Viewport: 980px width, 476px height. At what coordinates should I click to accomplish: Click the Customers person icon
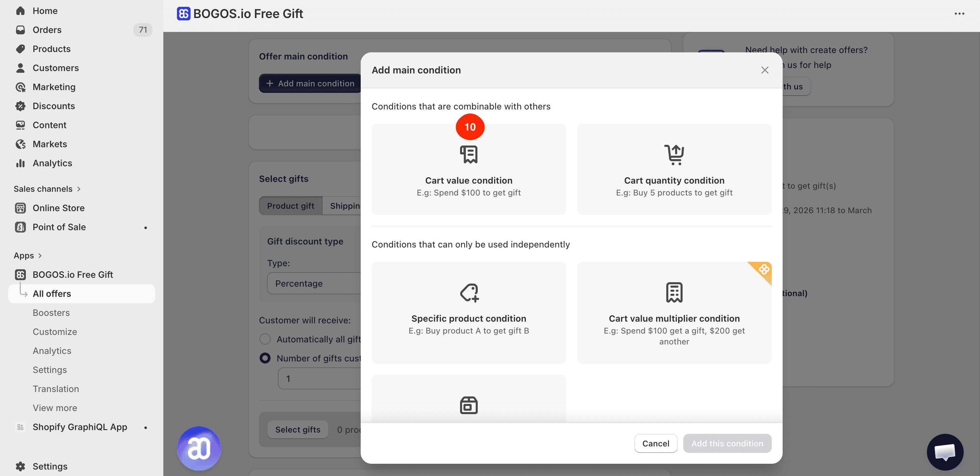20,68
